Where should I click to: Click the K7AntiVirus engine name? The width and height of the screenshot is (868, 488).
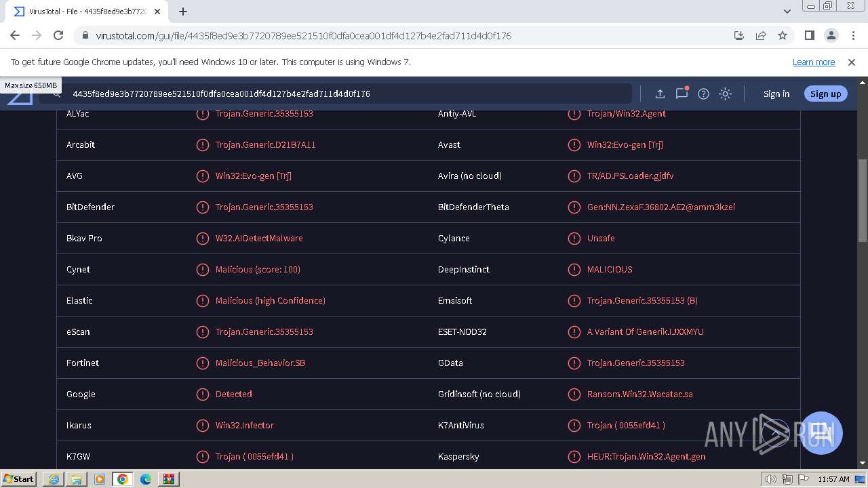[461, 425]
